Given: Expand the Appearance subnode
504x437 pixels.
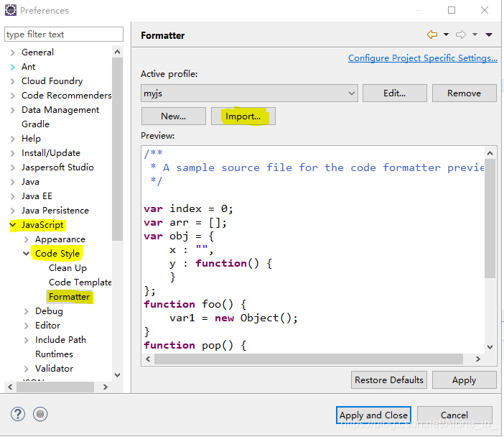Looking at the screenshot, I should pos(27,239).
